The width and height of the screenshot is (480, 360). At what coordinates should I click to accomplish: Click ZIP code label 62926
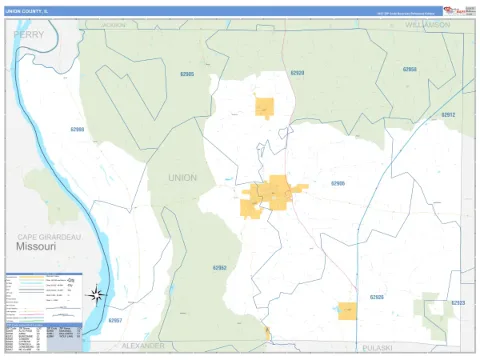(x=377, y=297)
